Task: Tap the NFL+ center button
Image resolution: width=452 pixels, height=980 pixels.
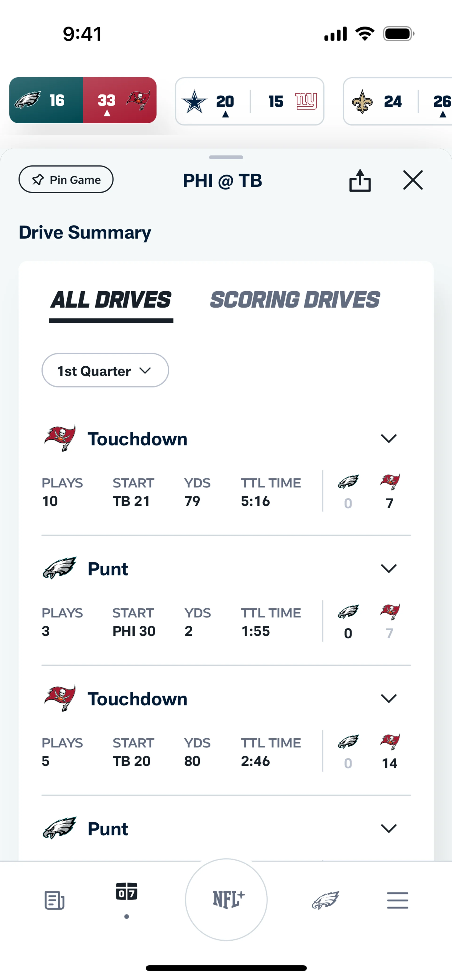Action: tap(226, 899)
